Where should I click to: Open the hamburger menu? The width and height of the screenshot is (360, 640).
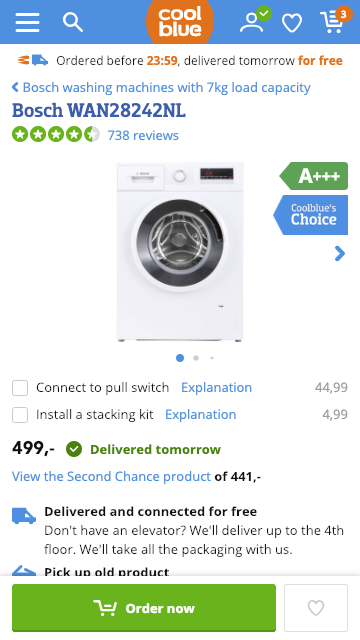coord(27,22)
